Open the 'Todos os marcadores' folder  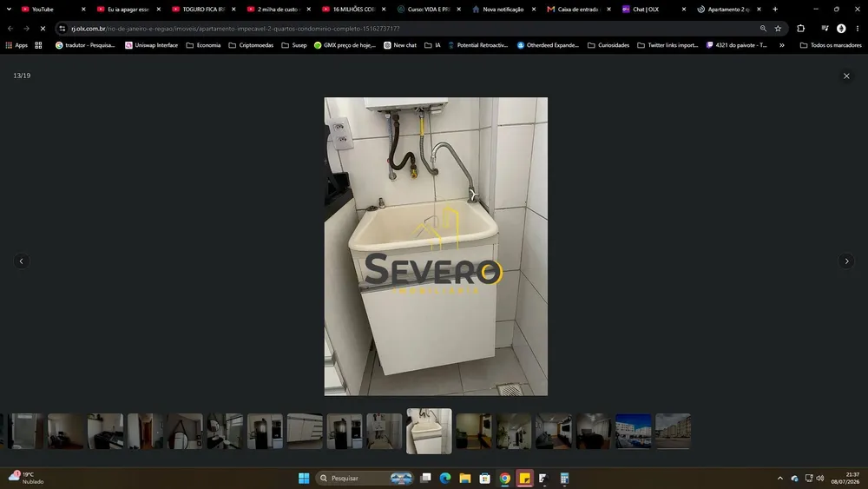831,45
